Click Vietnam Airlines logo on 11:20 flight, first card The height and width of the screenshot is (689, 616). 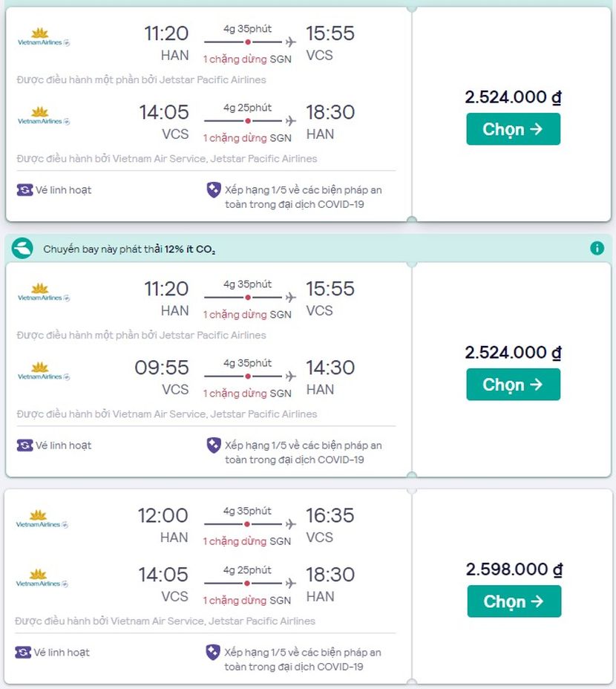click(x=43, y=37)
